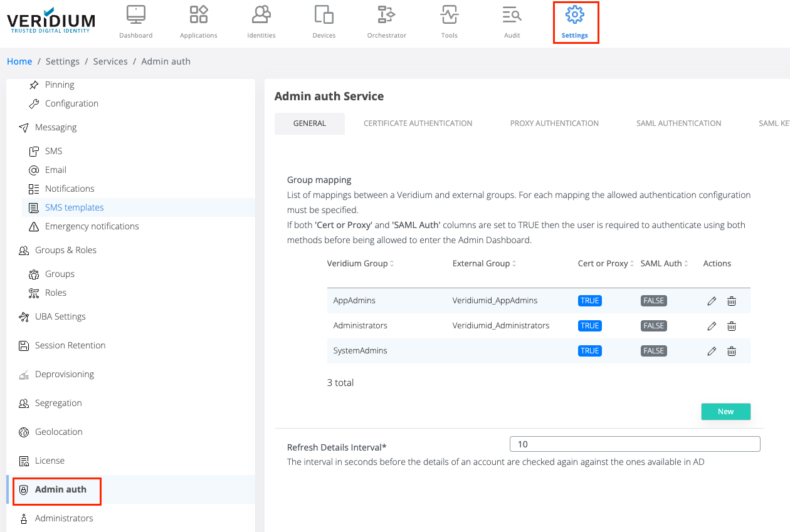Sort by Veridium Group column header
Viewport: 790px width, 532px height.
click(x=361, y=264)
